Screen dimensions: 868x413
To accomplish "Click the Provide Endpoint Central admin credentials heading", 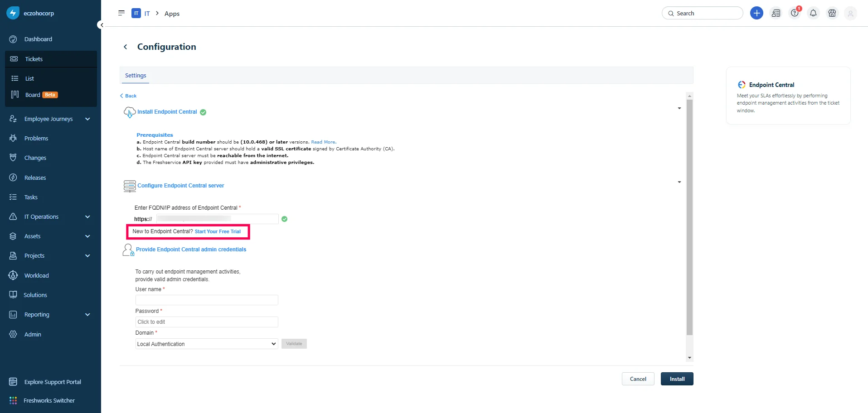I will [191, 250].
